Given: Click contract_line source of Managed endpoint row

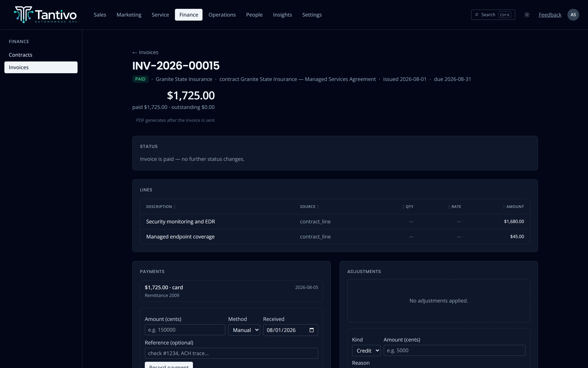Looking at the screenshot, I should 315,237.
